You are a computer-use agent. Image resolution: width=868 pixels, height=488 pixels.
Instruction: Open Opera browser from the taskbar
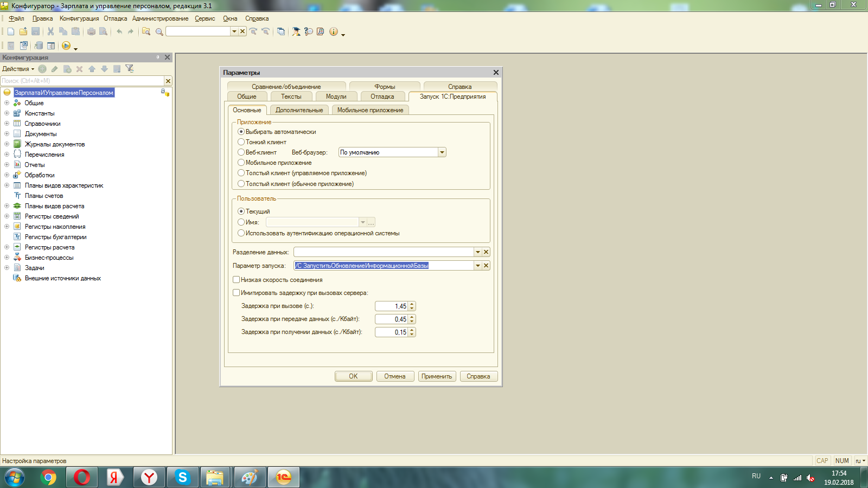click(82, 477)
